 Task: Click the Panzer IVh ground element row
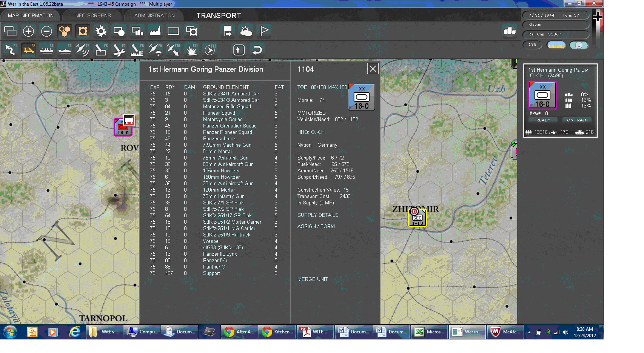[214, 260]
